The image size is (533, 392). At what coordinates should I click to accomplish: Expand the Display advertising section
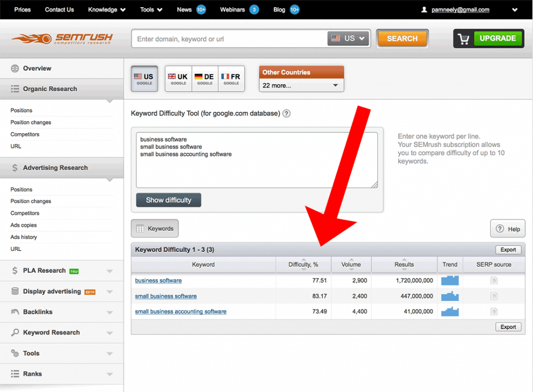(x=109, y=292)
